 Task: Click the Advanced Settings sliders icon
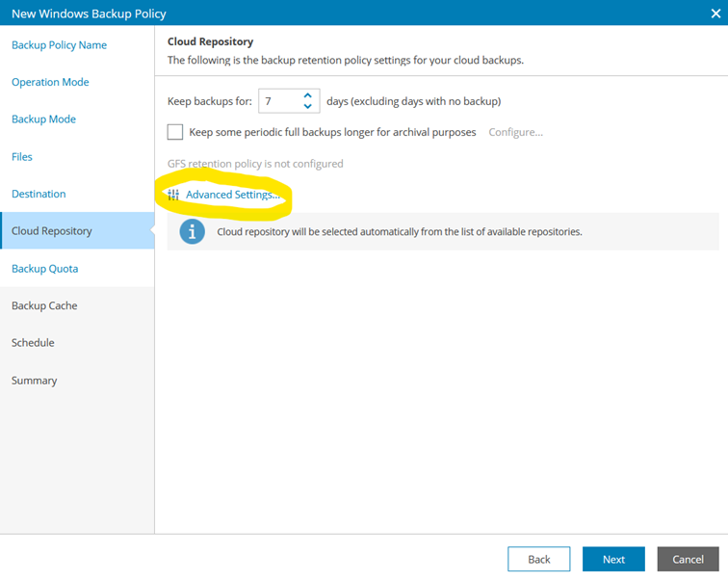click(x=173, y=195)
